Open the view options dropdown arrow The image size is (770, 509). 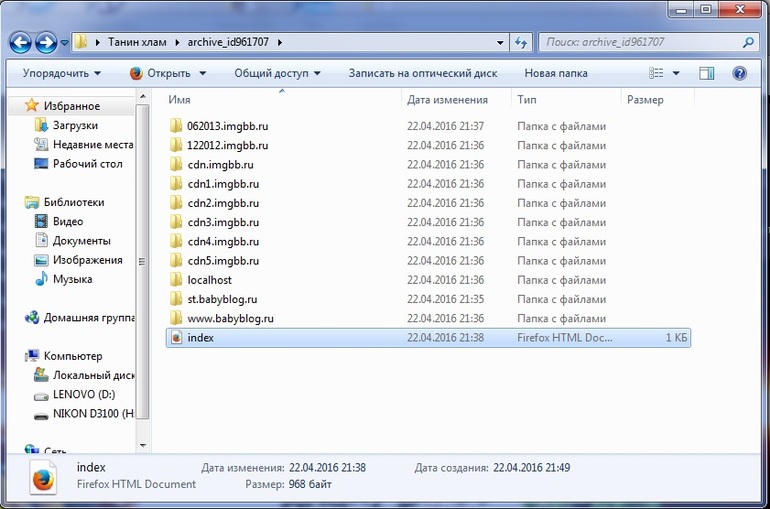point(676,73)
